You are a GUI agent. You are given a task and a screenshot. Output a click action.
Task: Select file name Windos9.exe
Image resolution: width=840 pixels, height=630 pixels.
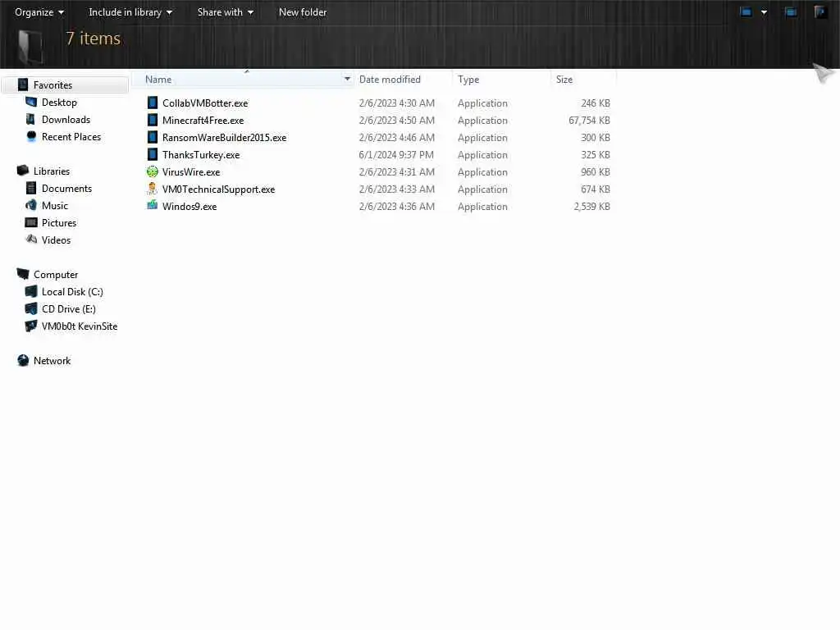(x=189, y=206)
